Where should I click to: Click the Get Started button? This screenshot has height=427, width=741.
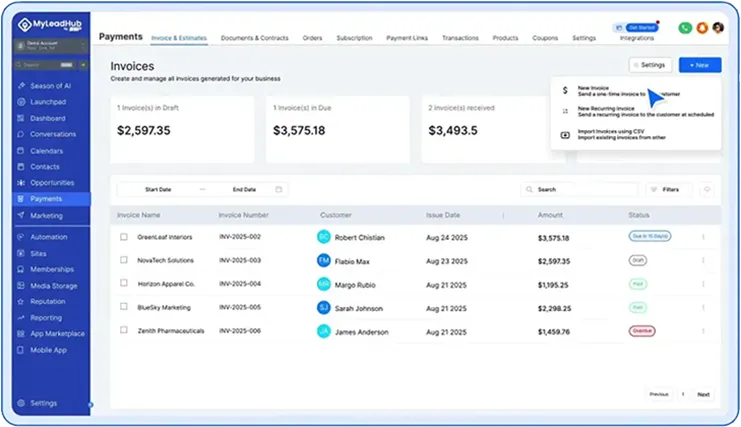(642, 28)
